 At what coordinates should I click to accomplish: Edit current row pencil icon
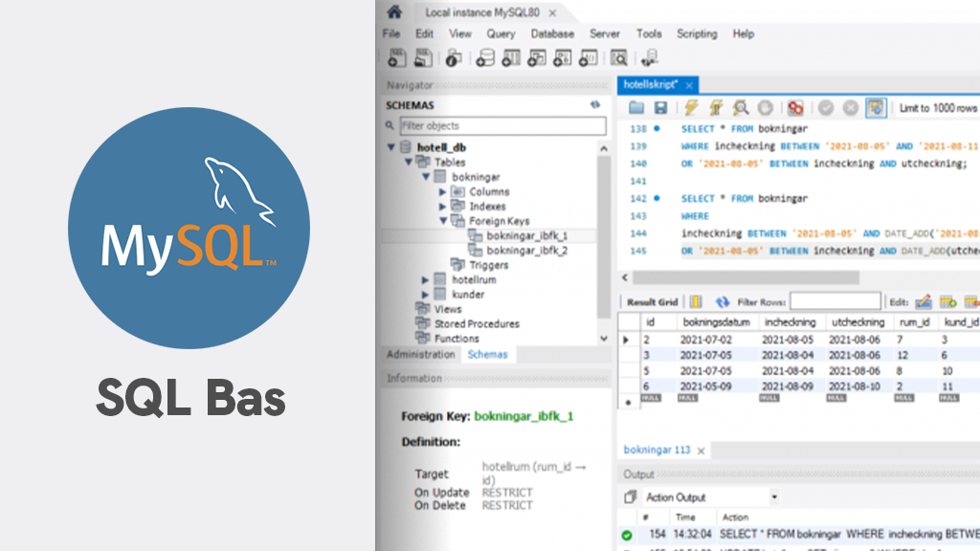(x=924, y=301)
